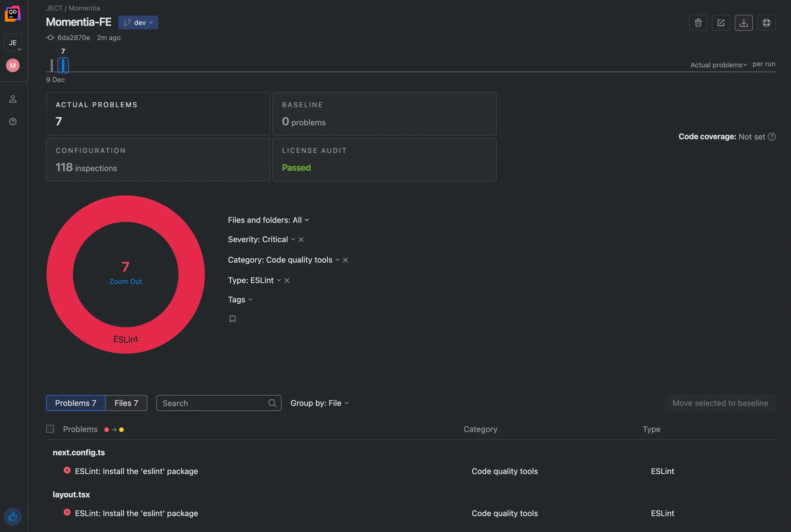Click the severity sort dots in Problems header
791x532 pixels.
click(114, 430)
